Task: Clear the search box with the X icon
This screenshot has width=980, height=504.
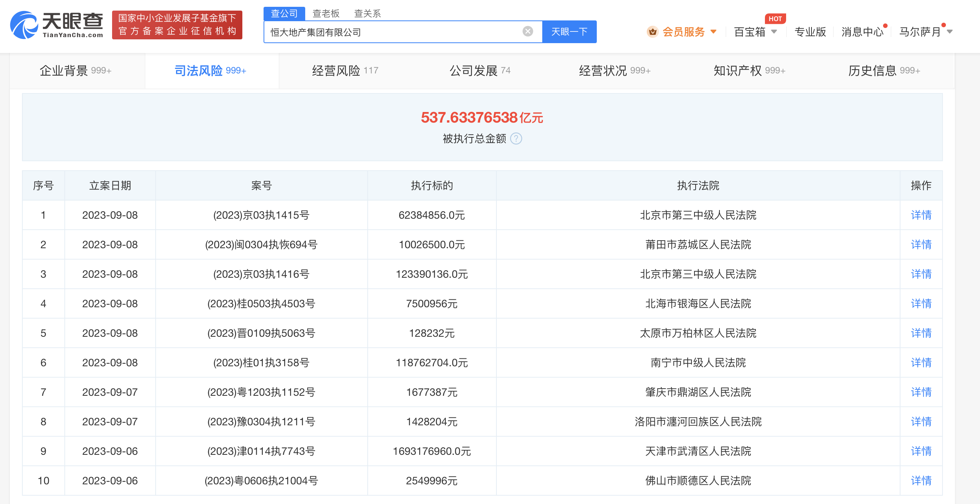Action: tap(527, 31)
